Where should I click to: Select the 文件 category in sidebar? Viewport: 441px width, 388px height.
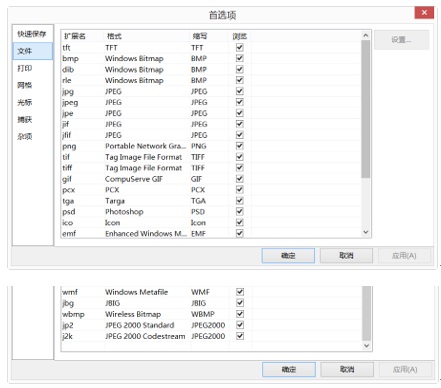pyautogui.click(x=32, y=51)
